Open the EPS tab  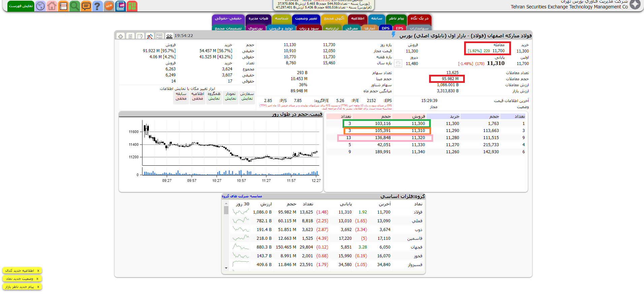399,28
